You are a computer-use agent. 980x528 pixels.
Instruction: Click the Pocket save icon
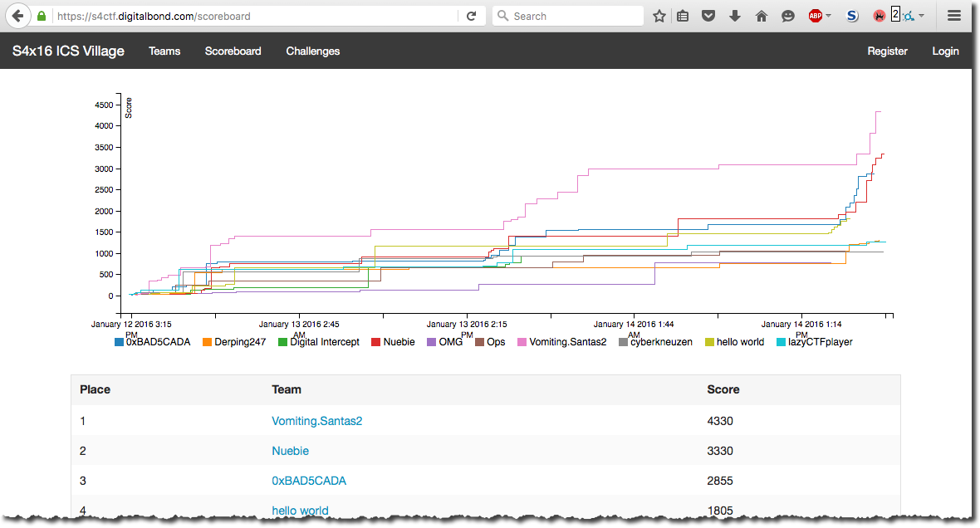click(708, 16)
